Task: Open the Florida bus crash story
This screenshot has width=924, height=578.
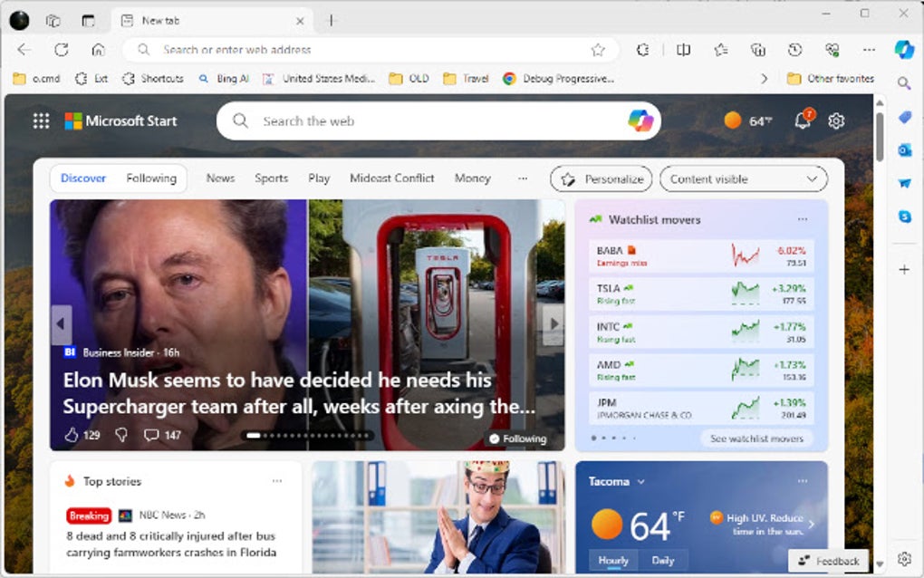Action: (171, 544)
